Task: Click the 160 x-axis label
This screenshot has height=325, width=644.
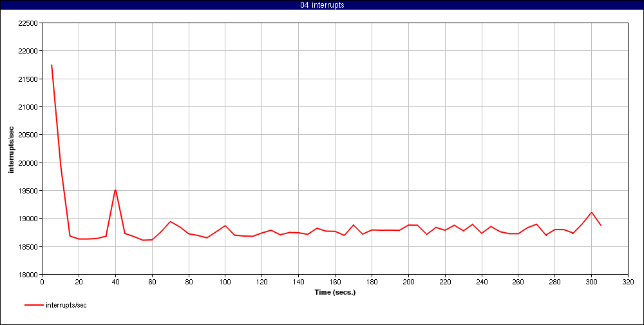Action: 335,282
